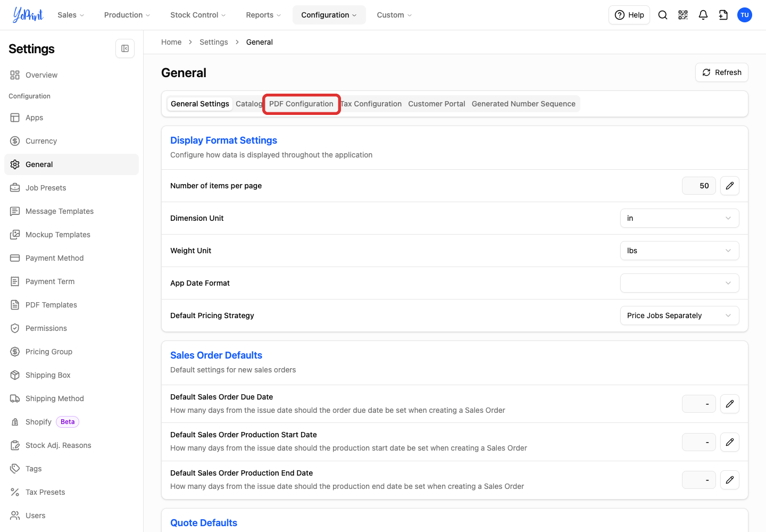Click the file export icon beside the bell

[x=723, y=15]
